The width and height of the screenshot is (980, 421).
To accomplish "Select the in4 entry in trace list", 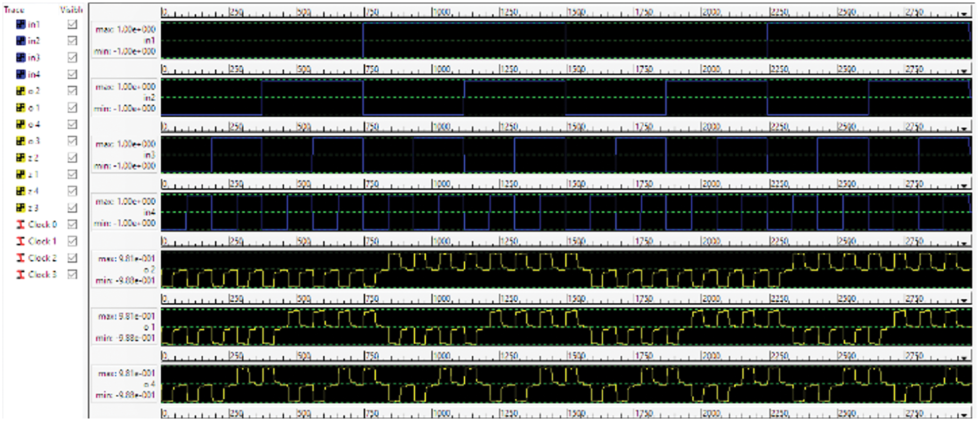I will coord(34,74).
